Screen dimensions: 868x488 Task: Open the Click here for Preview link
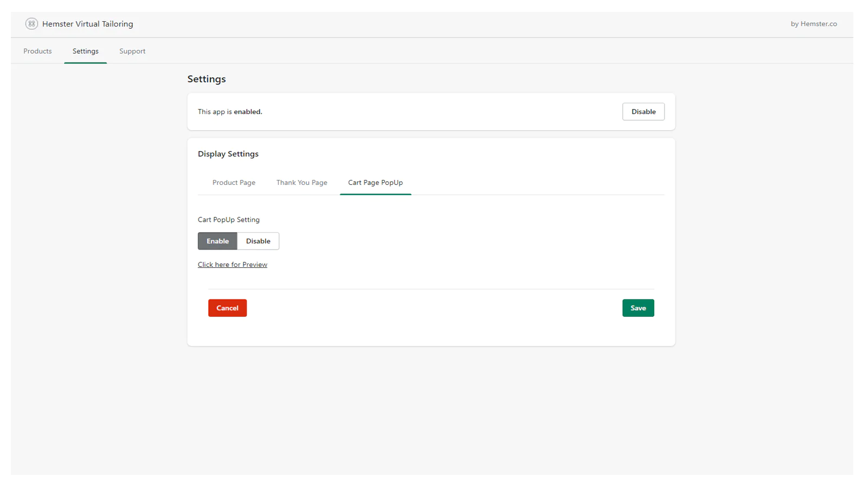click(232, 265)
